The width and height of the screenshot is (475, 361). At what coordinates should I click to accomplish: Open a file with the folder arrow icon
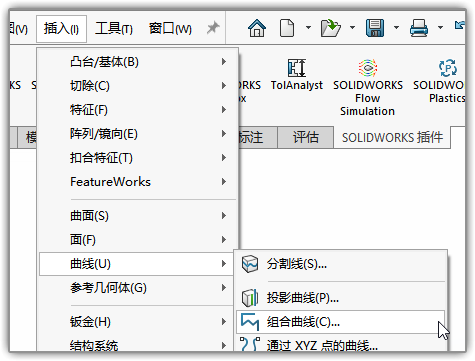pos(330,28)
